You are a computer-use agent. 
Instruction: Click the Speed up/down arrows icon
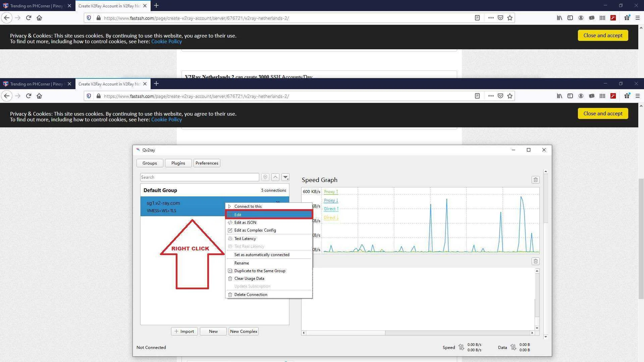click(461, 348)
